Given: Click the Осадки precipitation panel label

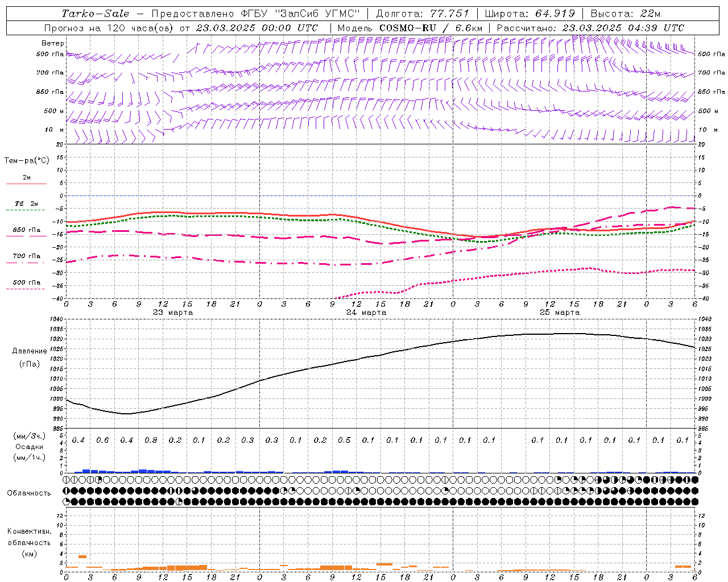Looking at the screenshot, I should pyautogui.click(x=30, y=447).
